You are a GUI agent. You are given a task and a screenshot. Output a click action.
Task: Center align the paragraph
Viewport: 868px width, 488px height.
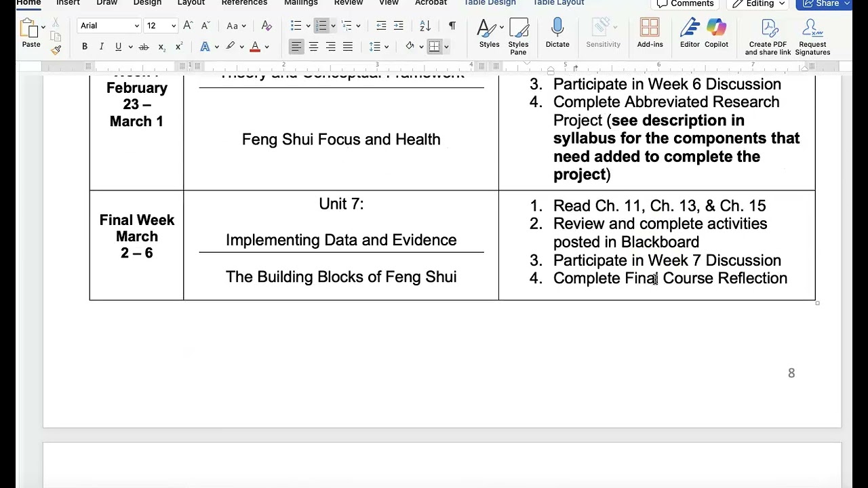(x=313, y=47)
